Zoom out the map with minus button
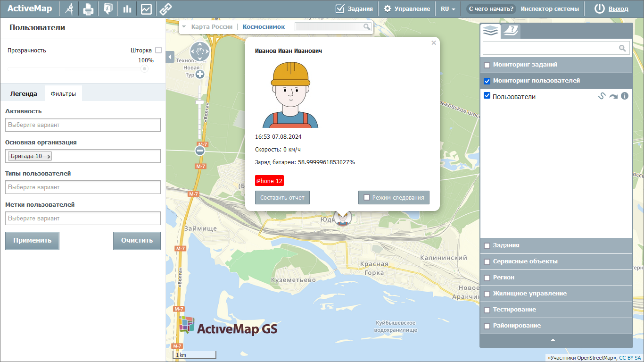Viewport: 644px width, 362px height. [200, 151]
